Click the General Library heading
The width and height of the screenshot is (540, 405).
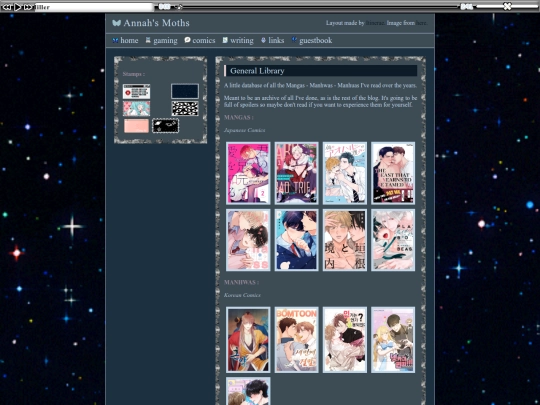tap(257, 71)
